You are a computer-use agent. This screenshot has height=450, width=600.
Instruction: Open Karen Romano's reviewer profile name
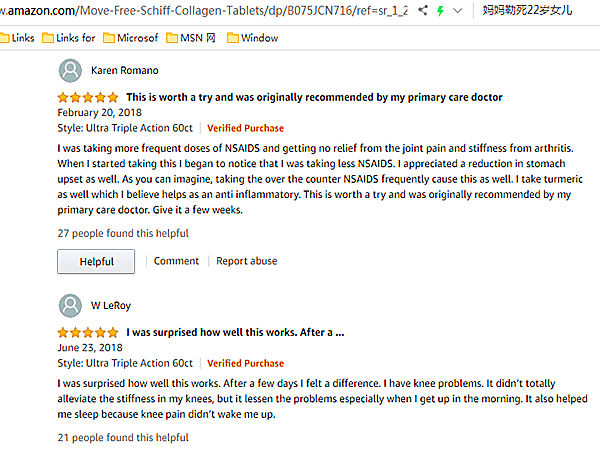tap(124, 71)
